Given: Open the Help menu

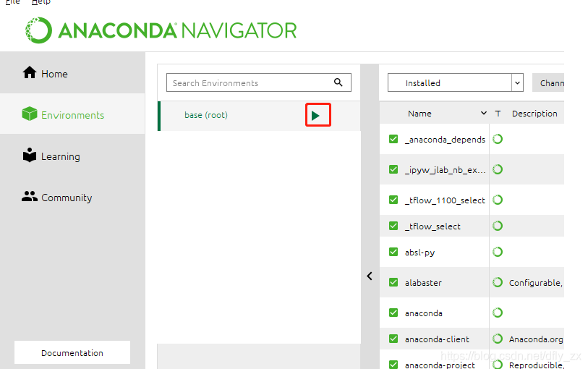Looking at the screenshot, I should click(x=41, y=2).
